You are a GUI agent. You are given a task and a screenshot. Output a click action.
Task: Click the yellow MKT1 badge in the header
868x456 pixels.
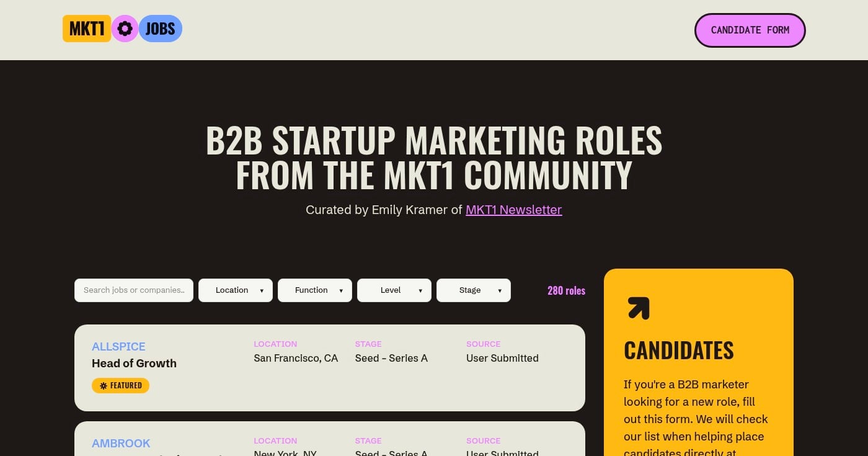(86, 28)
